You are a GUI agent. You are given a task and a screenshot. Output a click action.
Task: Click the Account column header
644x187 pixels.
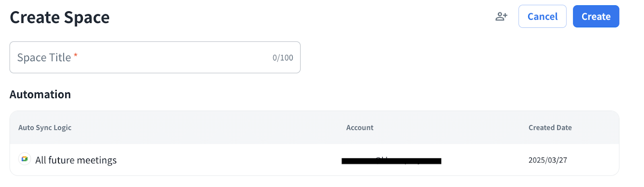coord(359,128)
